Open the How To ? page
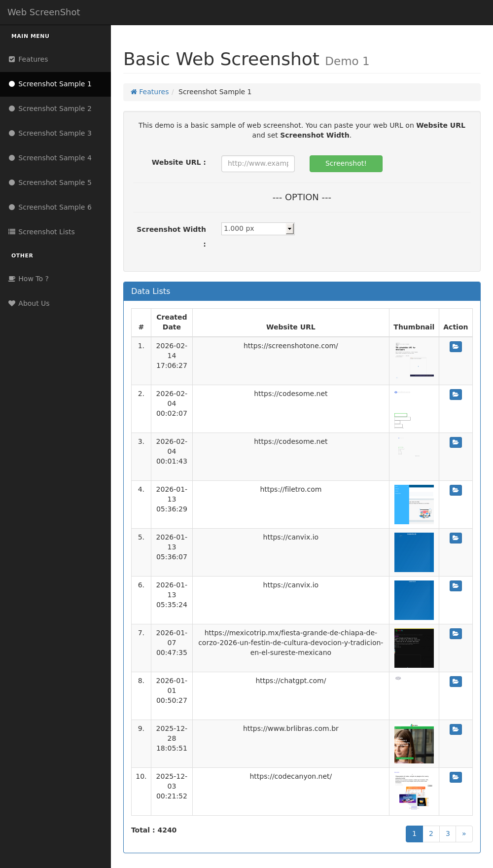 point(33,279)
